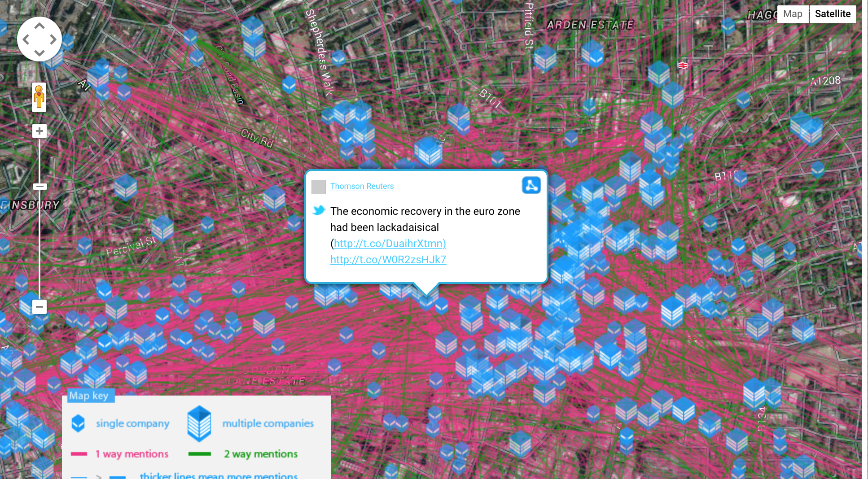
Task: Pan the map up with the arrow
Action: pos(39,26)
